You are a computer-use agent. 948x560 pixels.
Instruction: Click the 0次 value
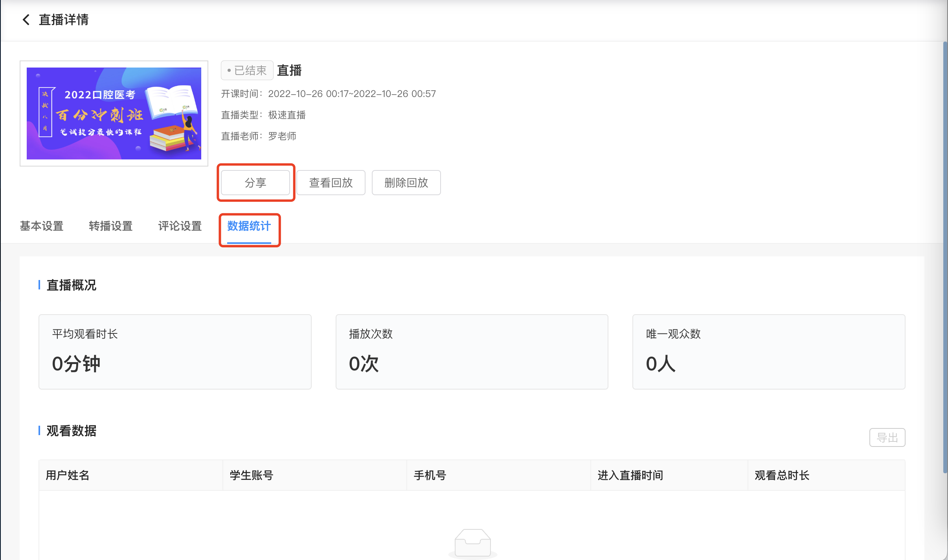(x=364, y=364)
